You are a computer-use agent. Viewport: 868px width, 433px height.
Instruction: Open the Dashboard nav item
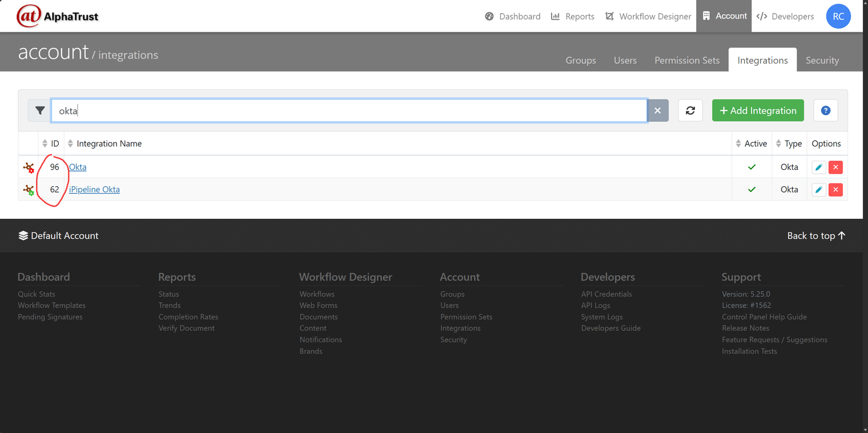pos(513,16)
